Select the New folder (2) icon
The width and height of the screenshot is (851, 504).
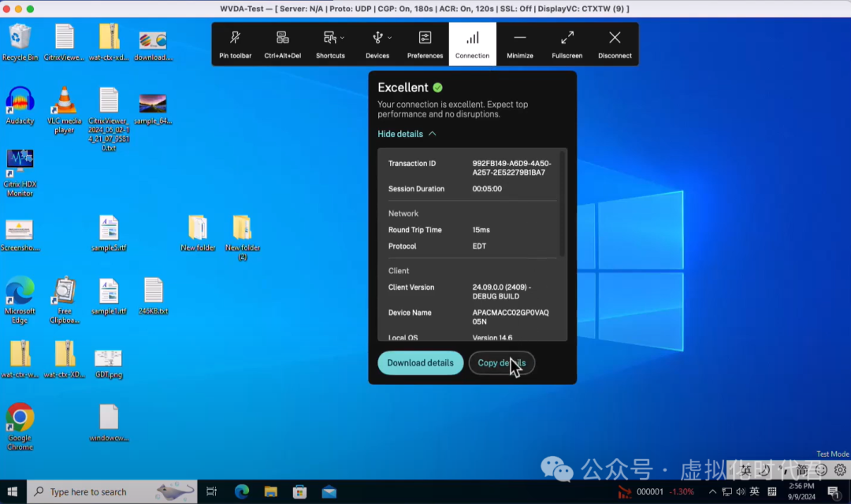[x=242, y=238]
